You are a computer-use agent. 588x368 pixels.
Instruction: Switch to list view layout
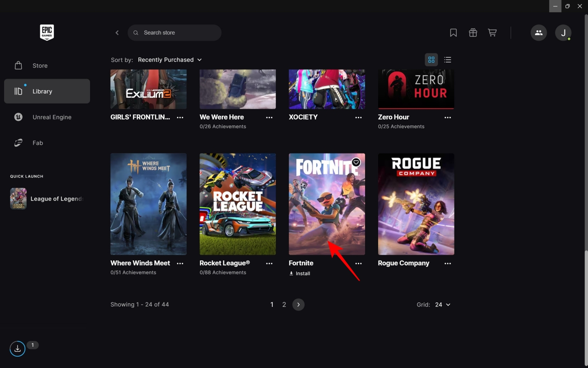448,60
